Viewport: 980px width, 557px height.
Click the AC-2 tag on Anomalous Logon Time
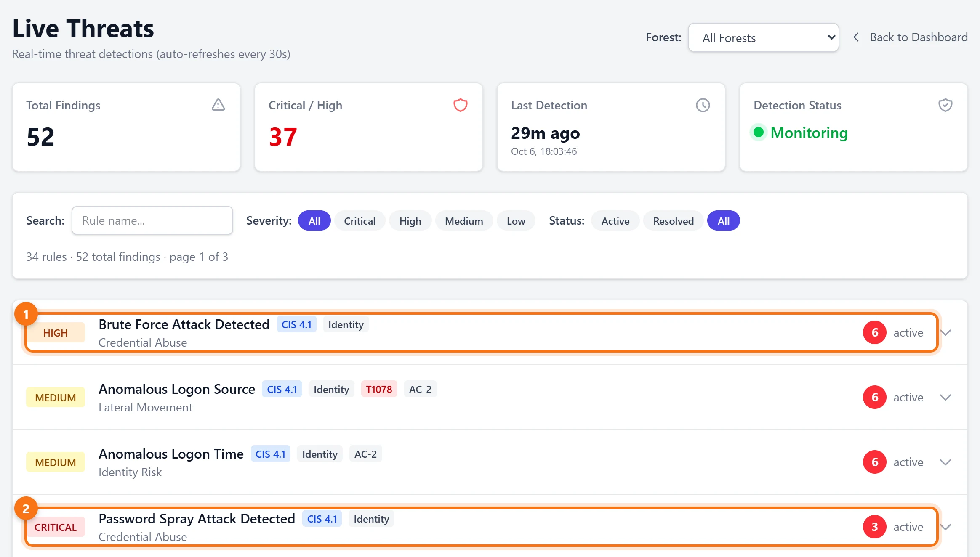click(365, 454)
